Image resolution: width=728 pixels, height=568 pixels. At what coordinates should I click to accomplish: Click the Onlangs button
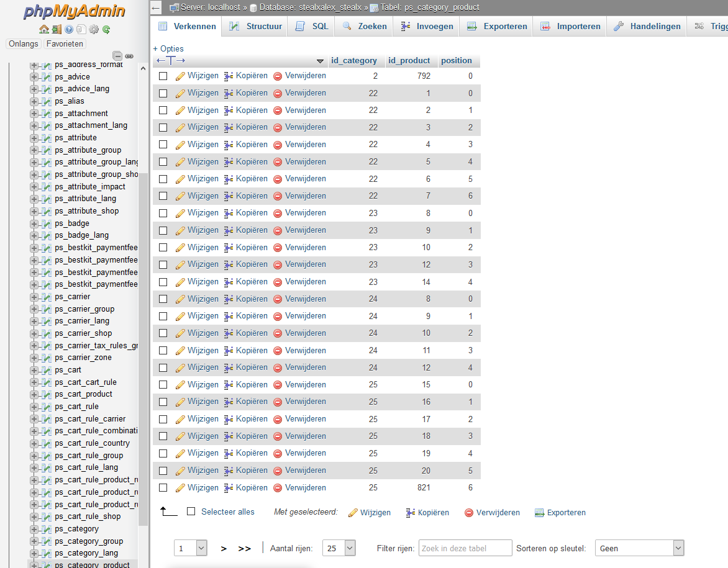point(23,43)
